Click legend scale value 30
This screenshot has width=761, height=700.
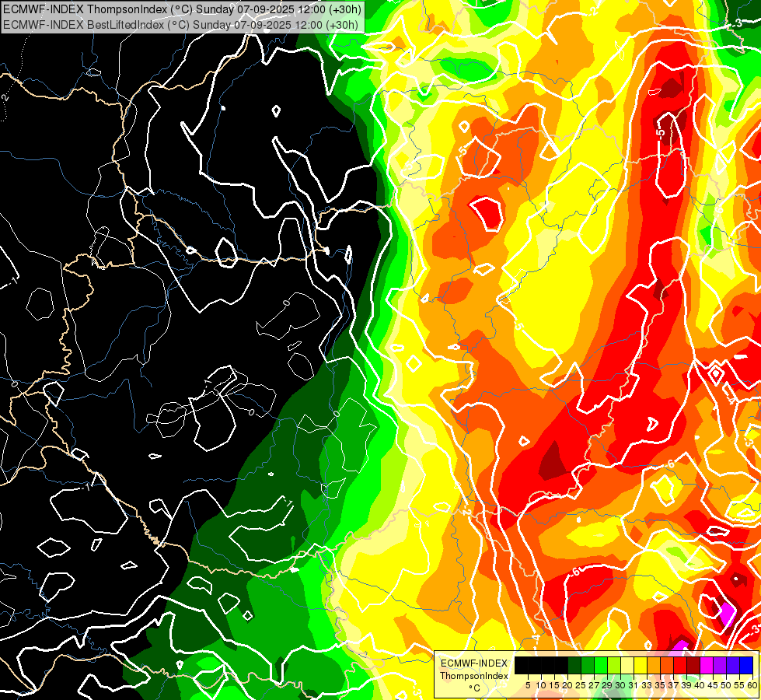tap(620, 685)
